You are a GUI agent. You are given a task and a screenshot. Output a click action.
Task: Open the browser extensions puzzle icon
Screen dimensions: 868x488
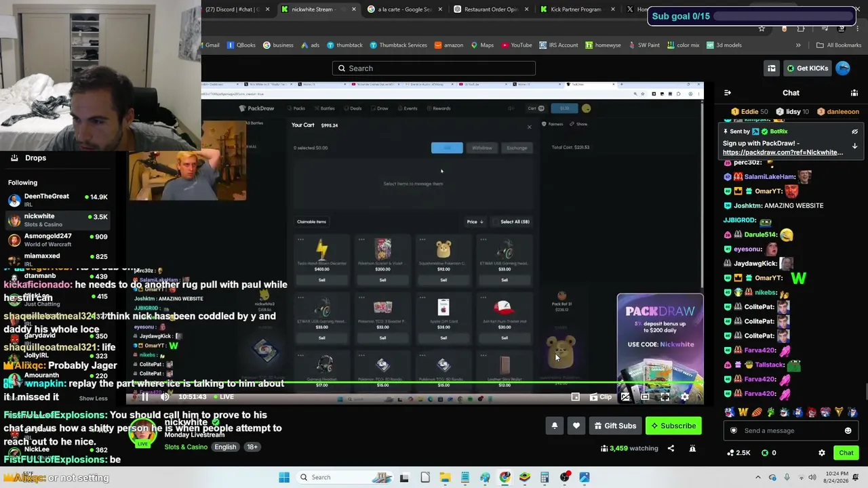tap(801, 28)
